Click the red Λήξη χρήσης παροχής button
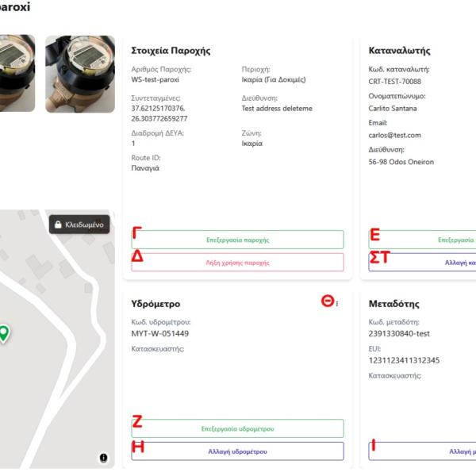The image size is (476, 476). tap(237, 263)
